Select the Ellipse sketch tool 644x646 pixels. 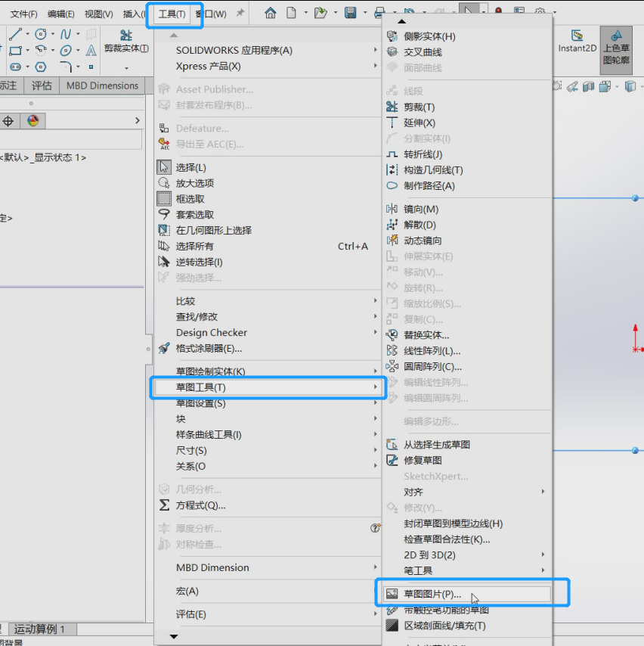[x=66, y=50]
